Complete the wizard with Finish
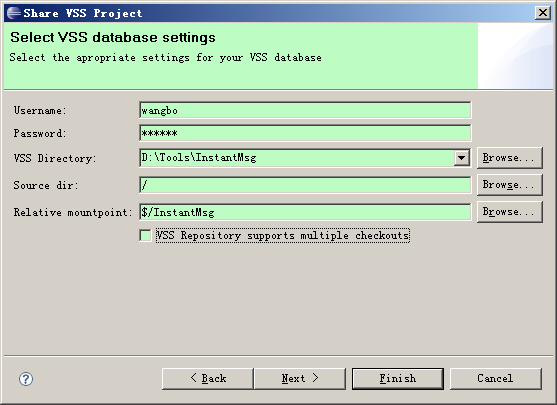This screenshot has height=405, width=557. [398, 379]
